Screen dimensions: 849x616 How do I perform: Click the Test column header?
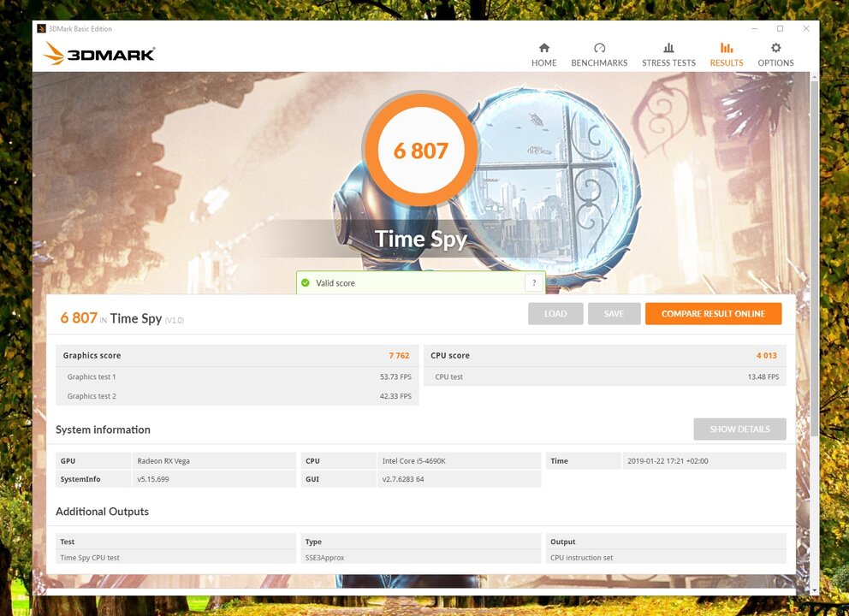(67, 542)
